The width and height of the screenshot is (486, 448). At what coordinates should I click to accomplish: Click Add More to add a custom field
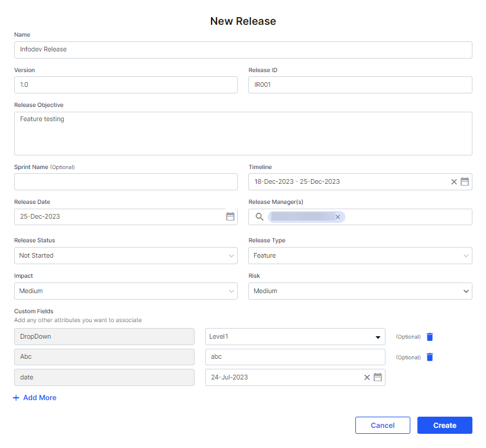34,397
